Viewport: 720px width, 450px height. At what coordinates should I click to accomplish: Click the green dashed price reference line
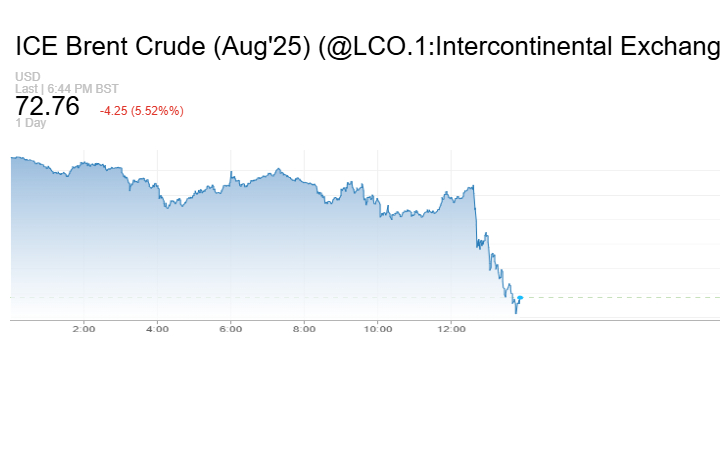point(621,298)
